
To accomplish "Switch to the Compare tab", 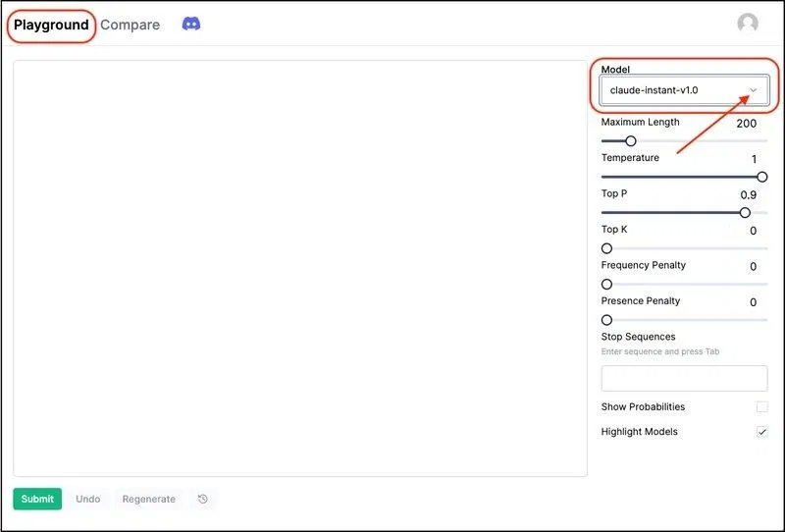I will pos(131,26).
